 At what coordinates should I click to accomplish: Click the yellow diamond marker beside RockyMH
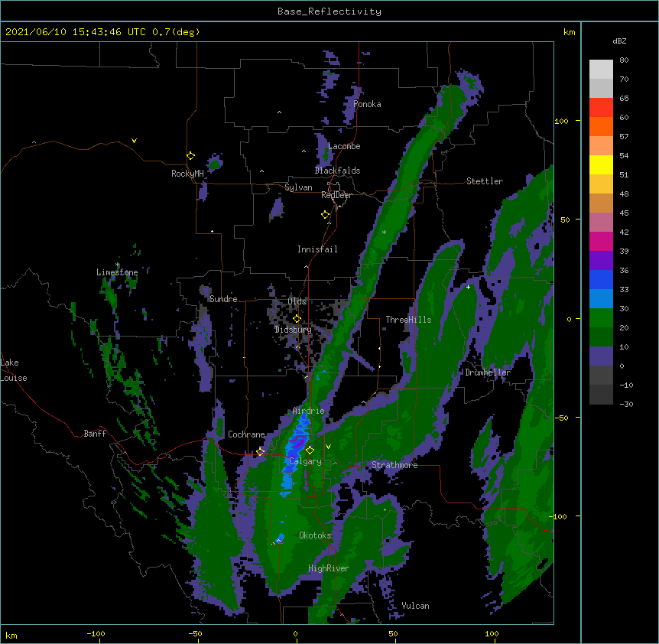coord(191,156)
